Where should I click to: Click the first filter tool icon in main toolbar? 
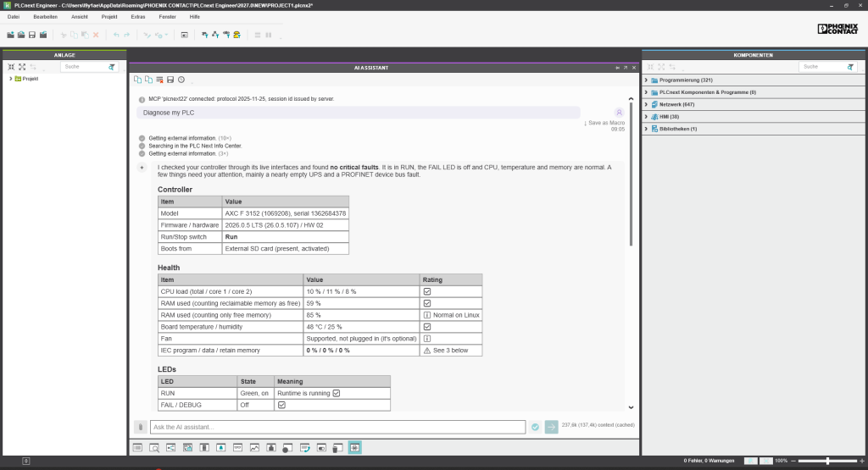pyautogui.click(x=205, y=35)
